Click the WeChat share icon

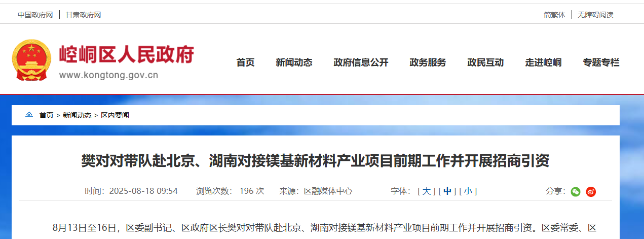coord(575,191)
